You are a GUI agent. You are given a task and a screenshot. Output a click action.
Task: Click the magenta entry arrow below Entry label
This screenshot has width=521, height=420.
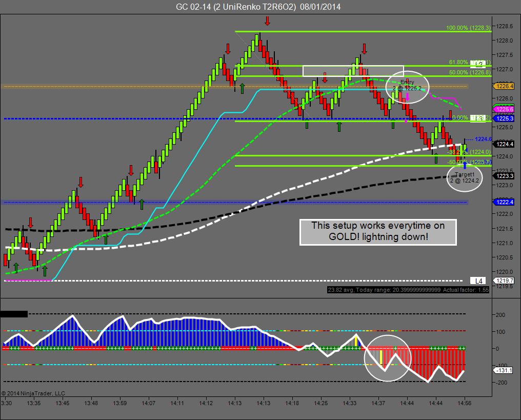click(408, 97)
